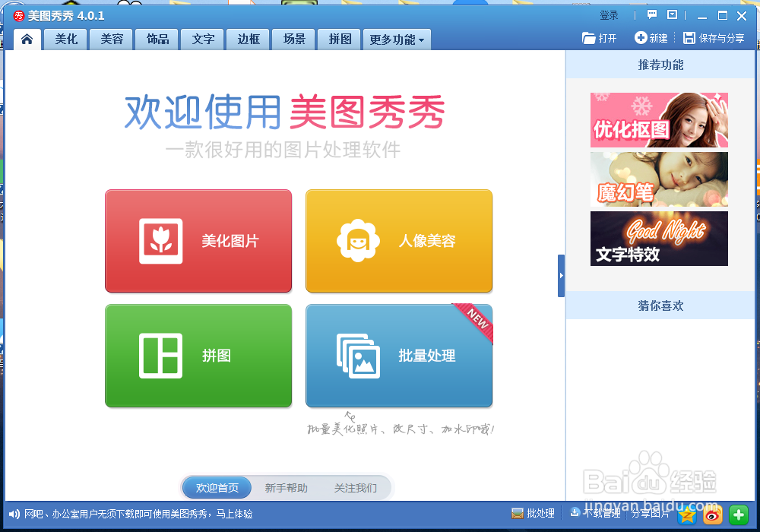Click the 美图秀秀 logo icon in title bar

(x=18, y=16)
